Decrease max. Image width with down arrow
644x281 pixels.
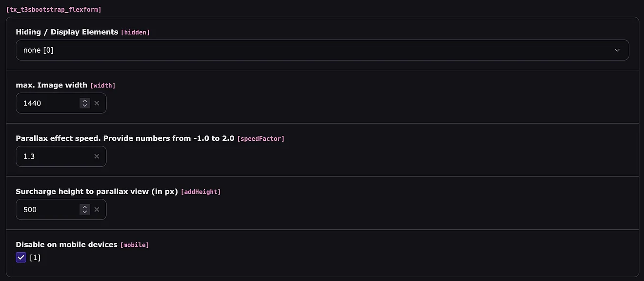click(x=85, y=106)
